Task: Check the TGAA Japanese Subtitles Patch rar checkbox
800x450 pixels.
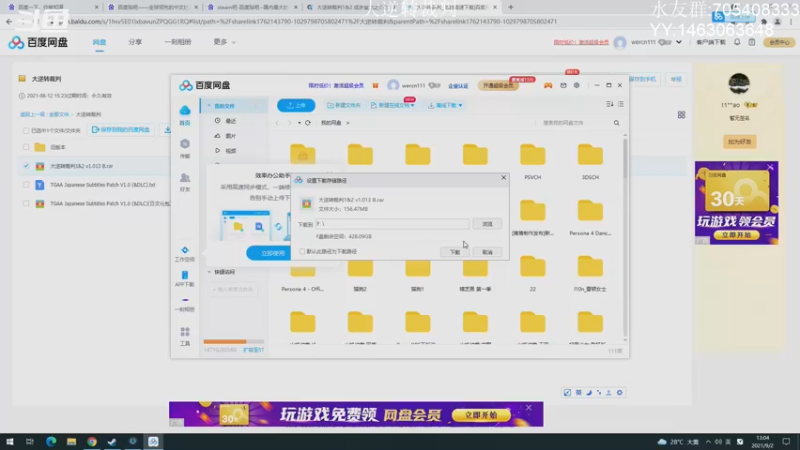Action: pos(26,204)
